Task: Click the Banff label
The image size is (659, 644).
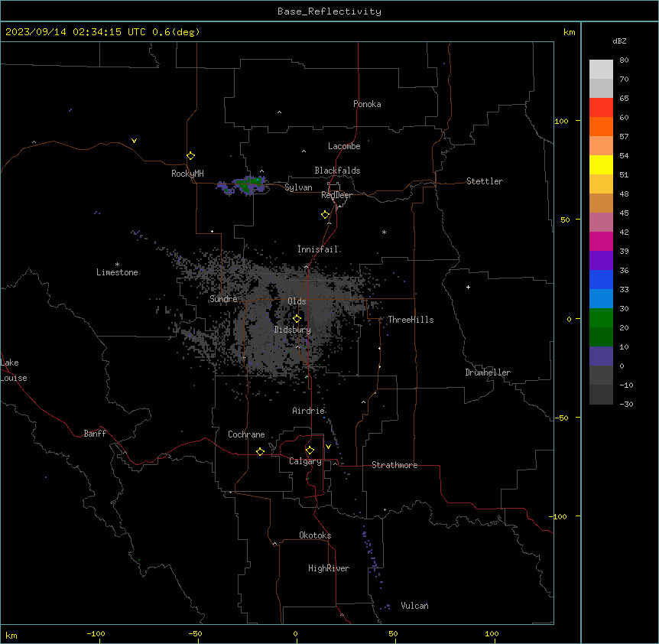Action: point(95,434)
